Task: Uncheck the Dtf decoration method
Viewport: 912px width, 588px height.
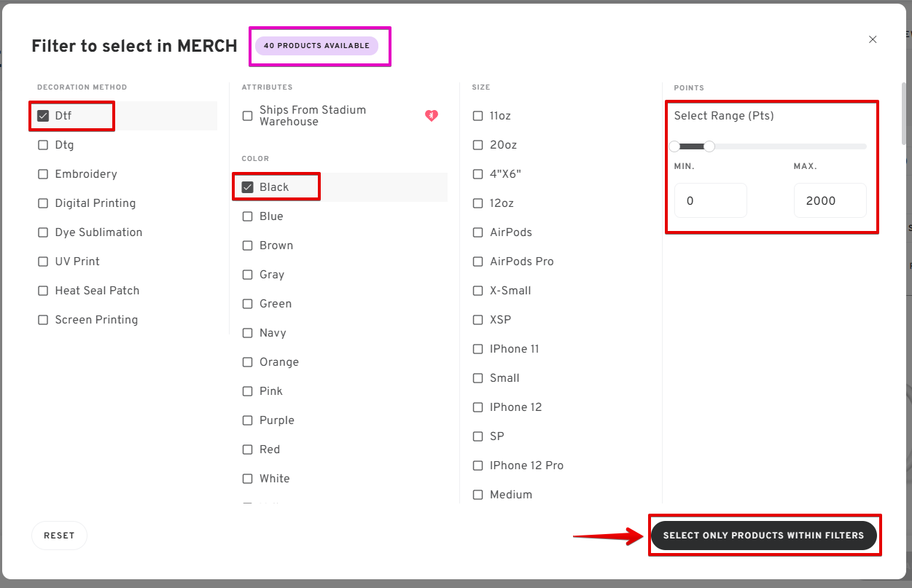Action: (43, 116)
